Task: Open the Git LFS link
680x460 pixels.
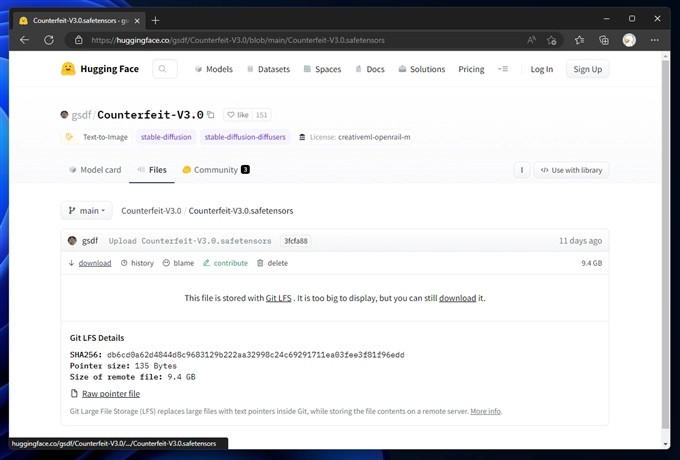Action: [x=278, y=298]
